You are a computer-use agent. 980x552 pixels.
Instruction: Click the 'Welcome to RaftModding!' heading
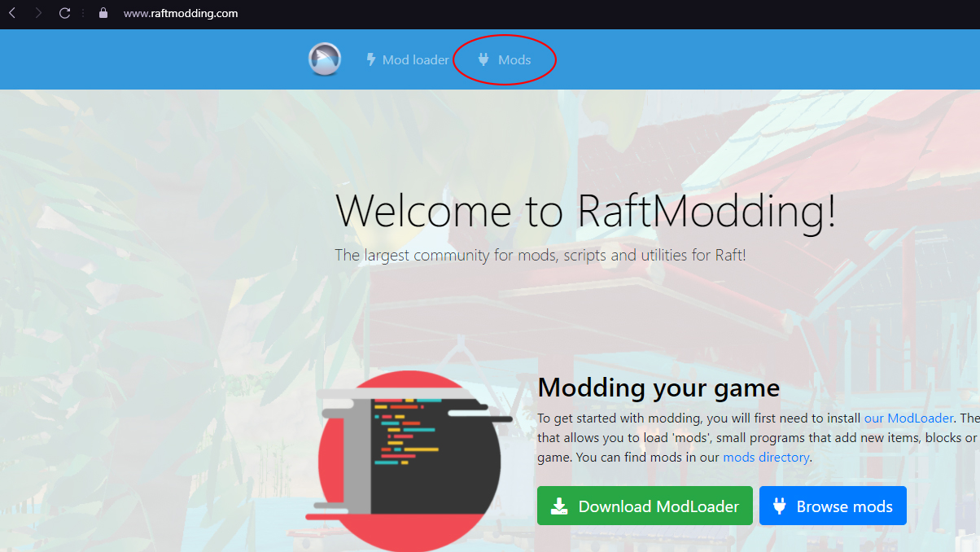586,211
